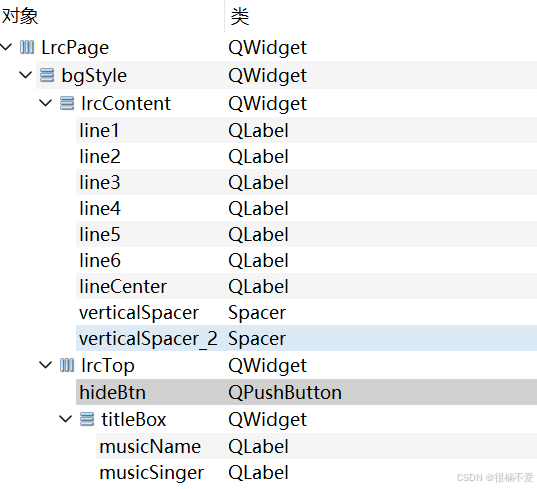Click QLabel class in musicSinger row

(259, 473)
